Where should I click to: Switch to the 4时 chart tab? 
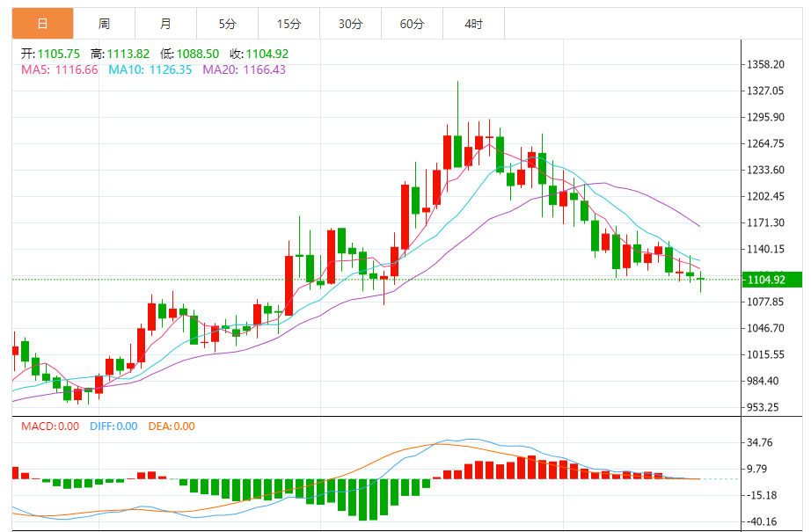(473, 24)
